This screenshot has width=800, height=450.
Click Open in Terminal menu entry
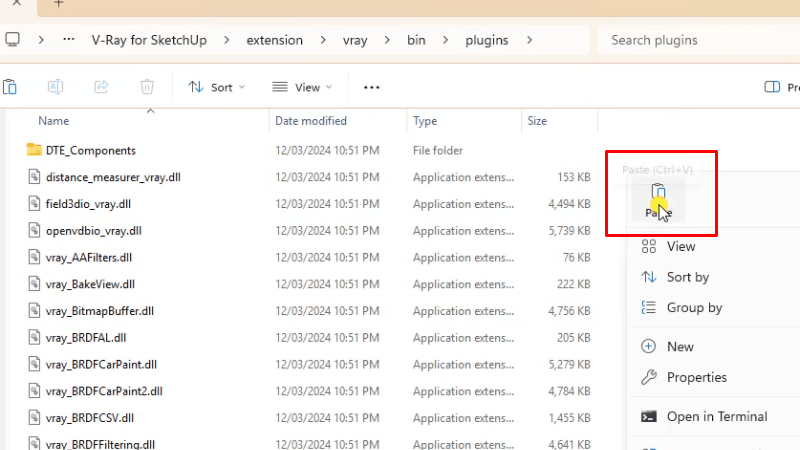716,416
